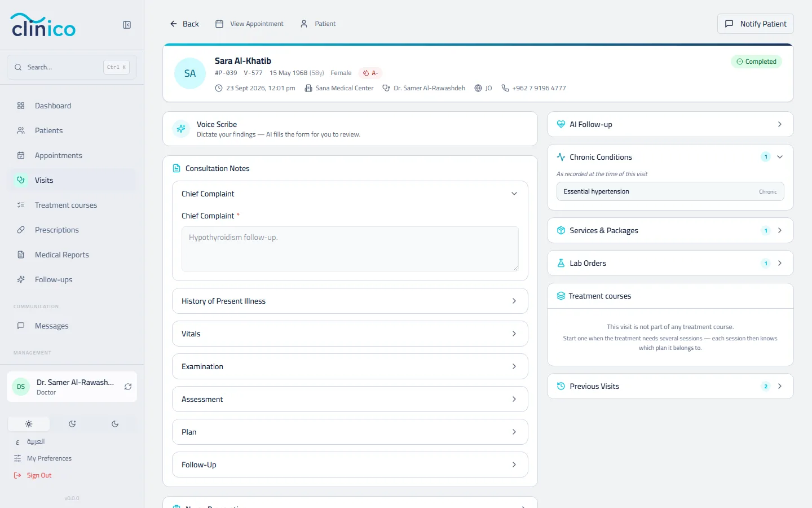Select Visits in the sidebar
This screenshot has width=812, height=508.
[72, 180]
